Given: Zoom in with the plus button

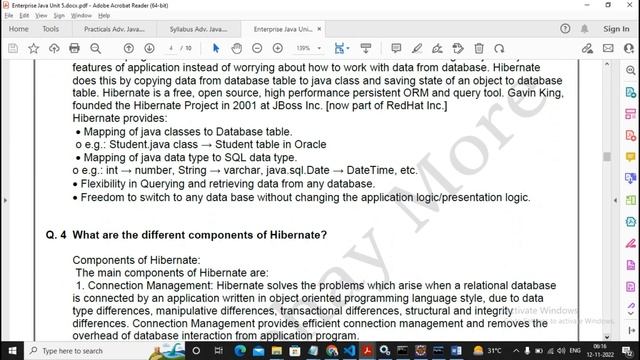Looking at the screenshot, I should tap(278, 48).
